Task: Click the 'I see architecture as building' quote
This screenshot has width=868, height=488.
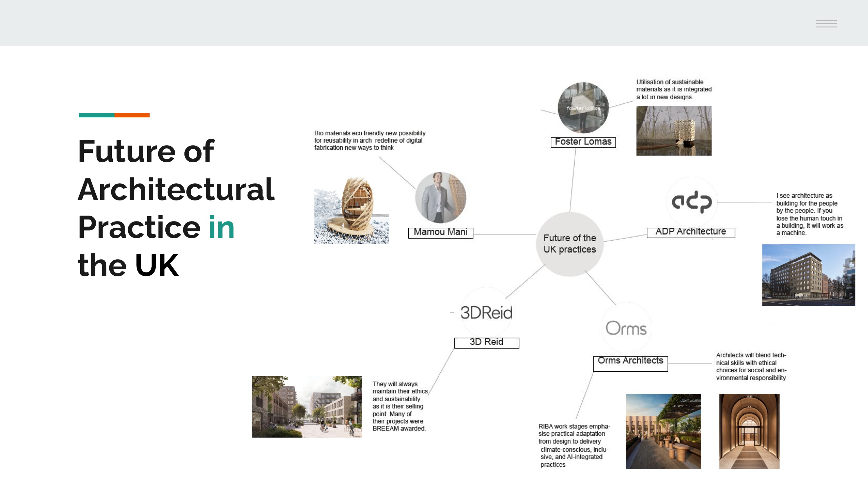Action: [810, 214]
